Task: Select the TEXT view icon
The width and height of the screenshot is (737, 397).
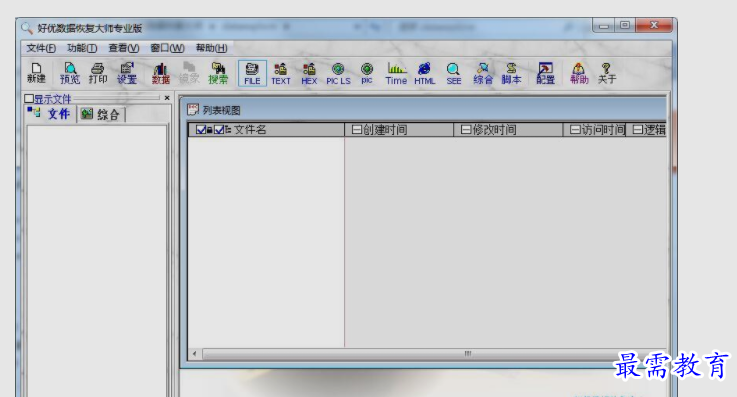Action: click(x=281, y=73)
